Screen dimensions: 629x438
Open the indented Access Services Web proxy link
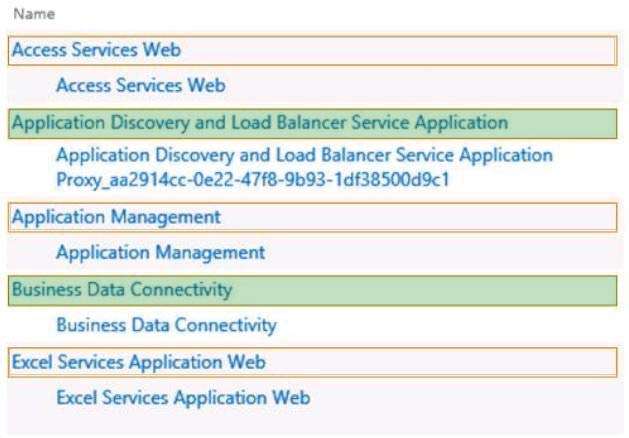pyautogui.click(x=141, y=85)
